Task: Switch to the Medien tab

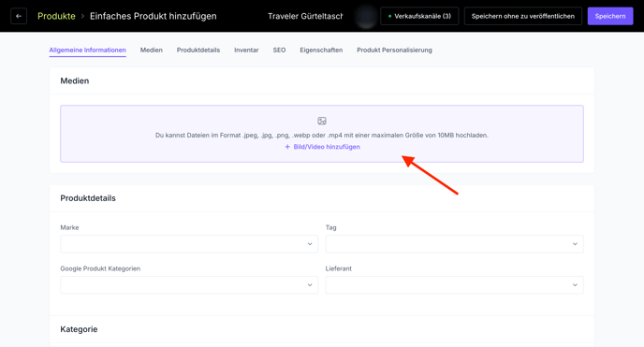Action: pos(151,51)
